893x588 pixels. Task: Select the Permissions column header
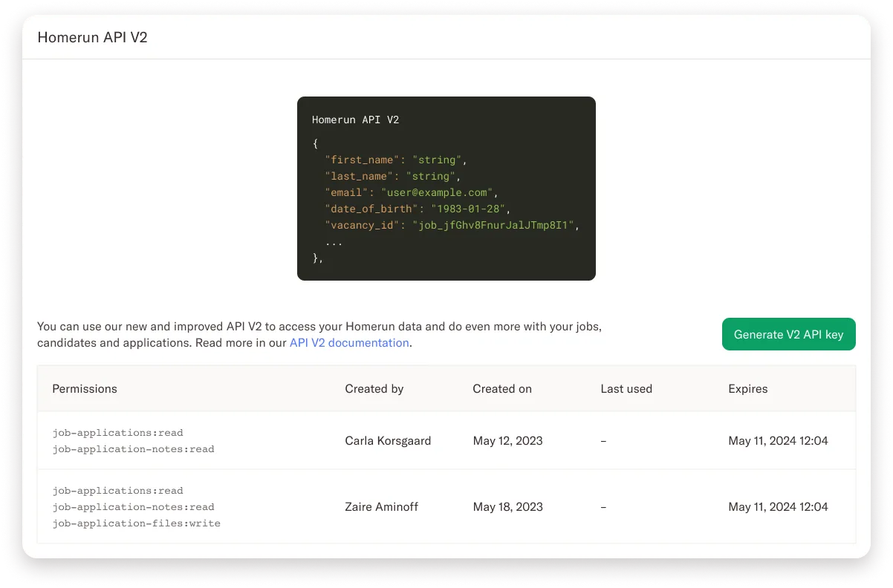click(x=85, y=388)
